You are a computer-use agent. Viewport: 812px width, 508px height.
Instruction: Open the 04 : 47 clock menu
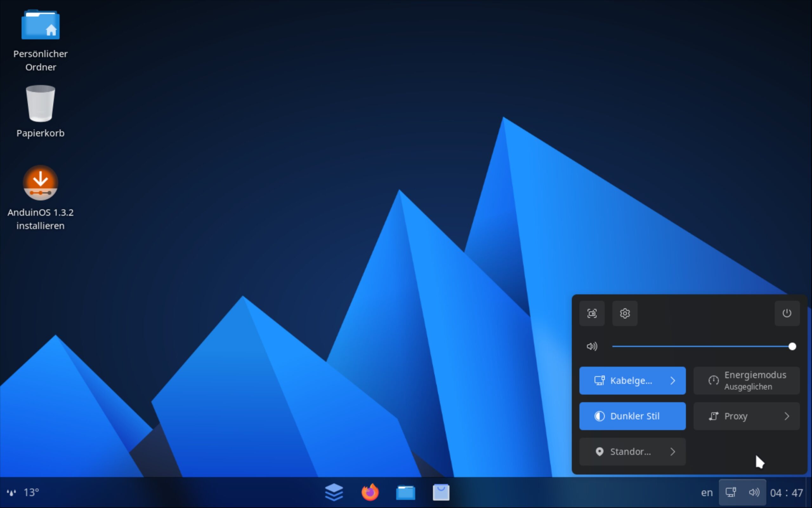point(787,492)
